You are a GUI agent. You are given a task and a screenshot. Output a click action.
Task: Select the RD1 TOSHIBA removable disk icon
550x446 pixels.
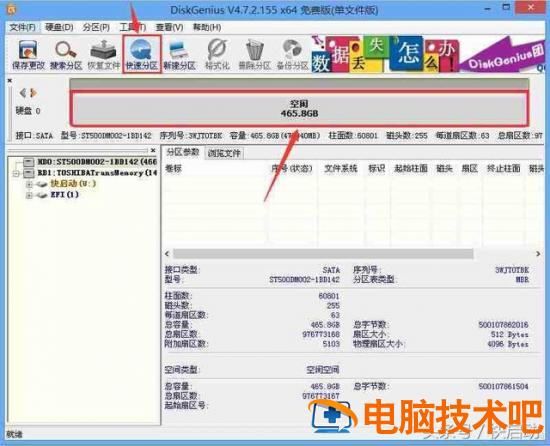(29, 173)
